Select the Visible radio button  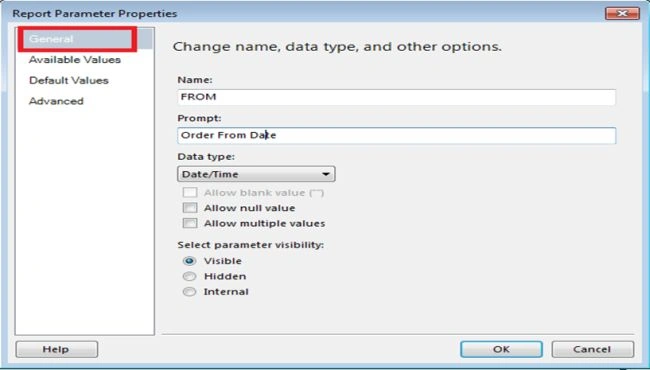pyautogui.click(x=189, y=261)
